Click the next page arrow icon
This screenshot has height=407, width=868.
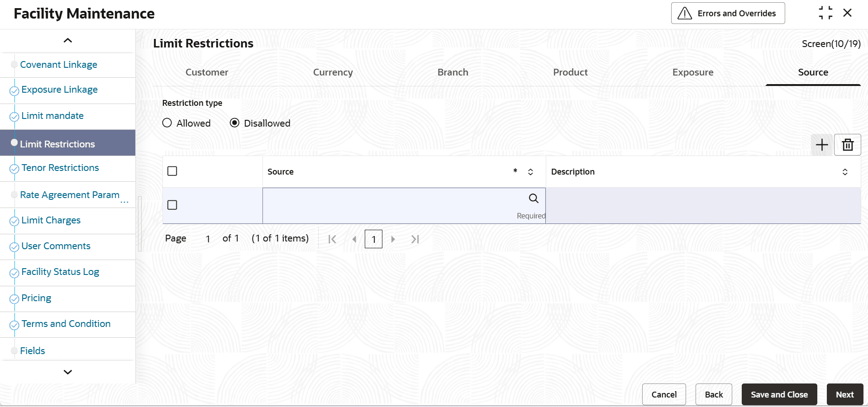pos(393,239)
